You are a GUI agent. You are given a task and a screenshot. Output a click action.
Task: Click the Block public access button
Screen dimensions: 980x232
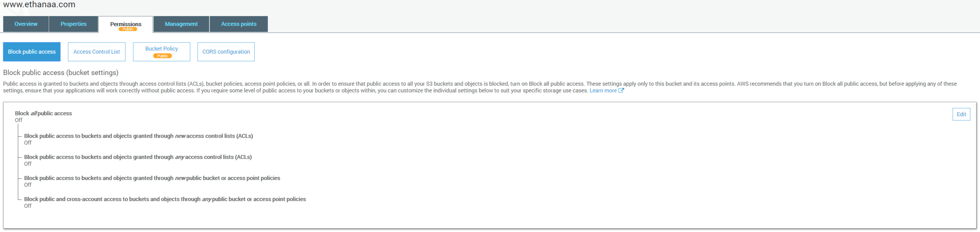(x=31, y=52)
